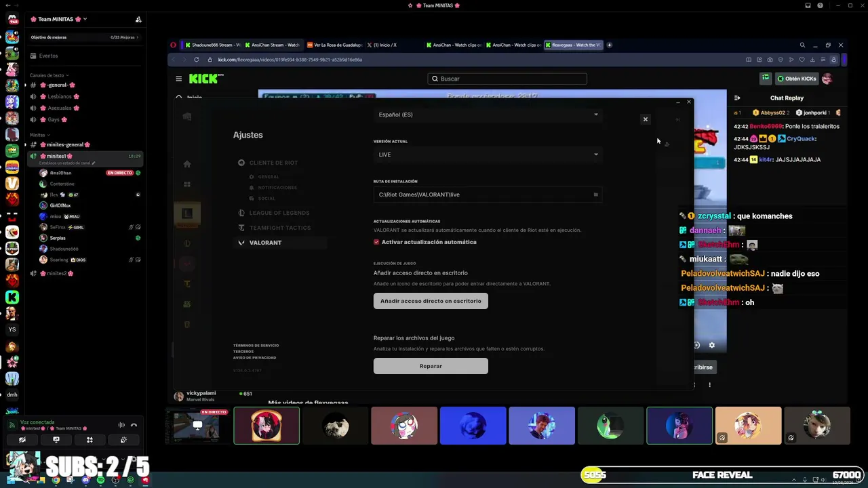The width and height of the screenshot is (868, 488).
Task: Open Aviso de privacidad link
Action: [x=255, y=357]
